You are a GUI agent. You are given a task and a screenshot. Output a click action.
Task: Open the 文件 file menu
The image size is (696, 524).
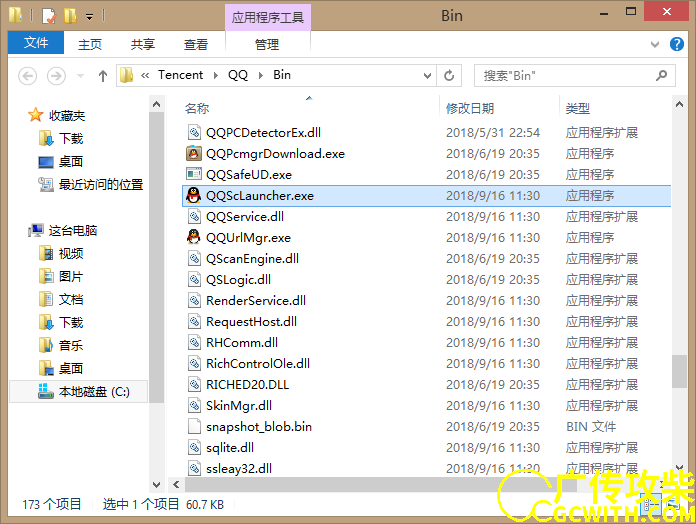point(36,43)
